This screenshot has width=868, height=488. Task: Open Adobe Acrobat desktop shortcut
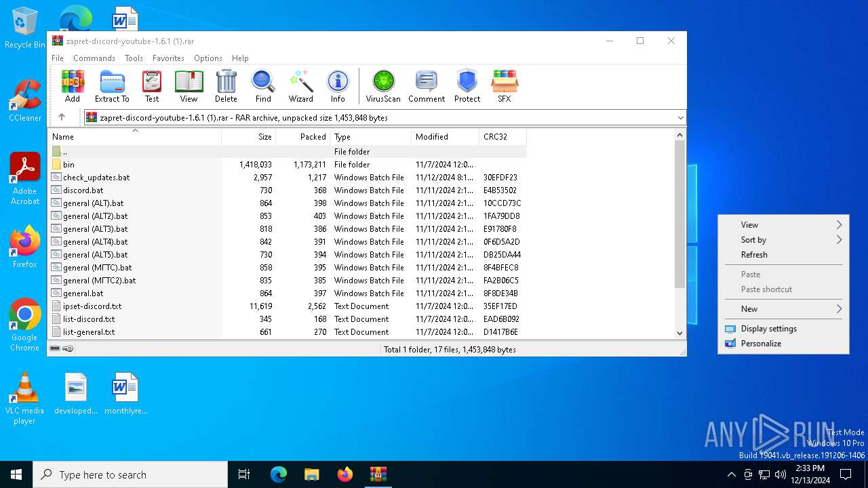[25, 178]
